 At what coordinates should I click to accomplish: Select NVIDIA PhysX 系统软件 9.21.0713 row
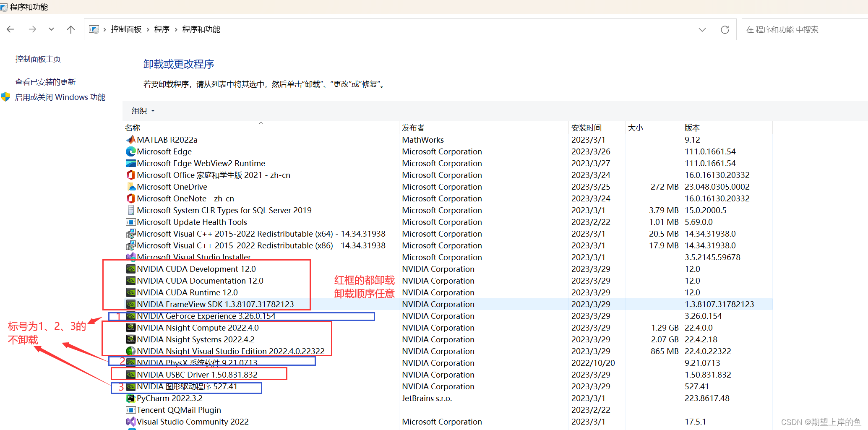point(448,363)
